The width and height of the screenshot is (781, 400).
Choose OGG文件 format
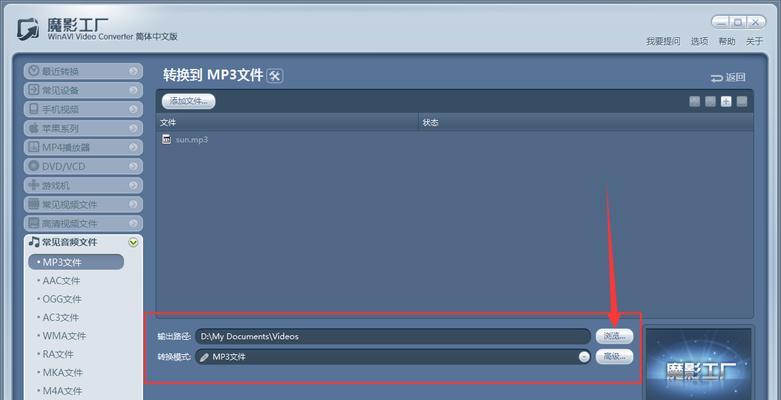point(61,299)
